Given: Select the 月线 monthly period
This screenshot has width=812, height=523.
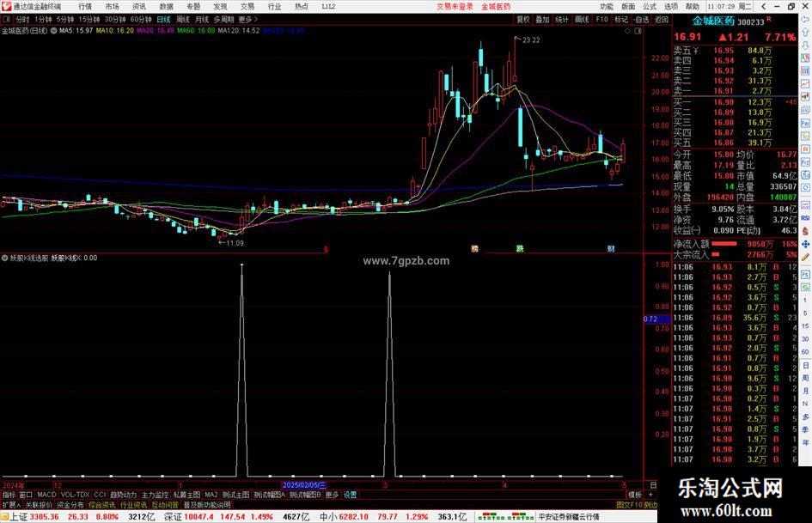Looking at the screenshot, I should (x=202, y=20).
